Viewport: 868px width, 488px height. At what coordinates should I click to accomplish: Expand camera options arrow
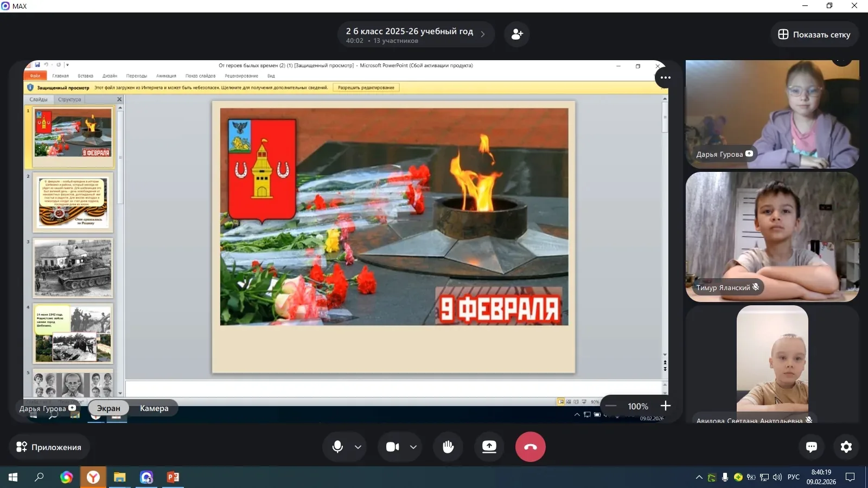tap(413, 447)
